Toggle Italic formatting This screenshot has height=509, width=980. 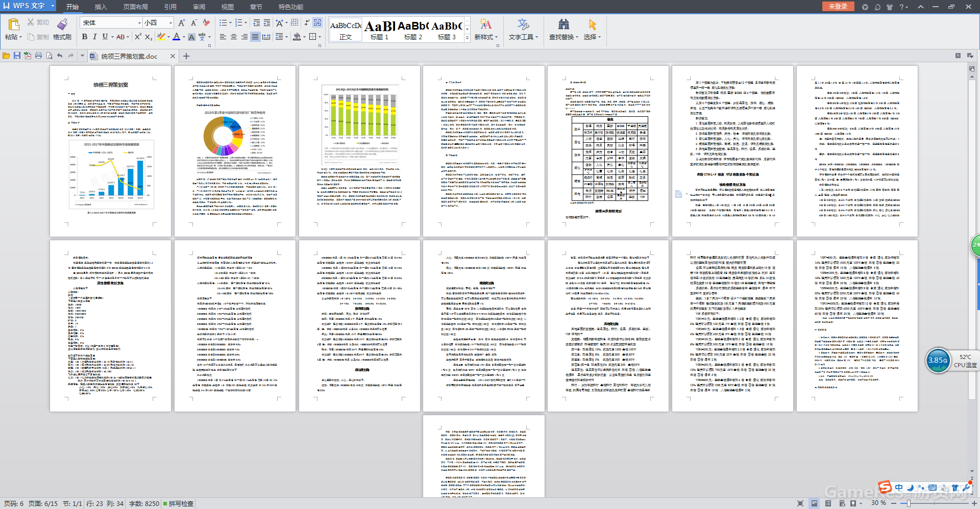coord(94,37)
